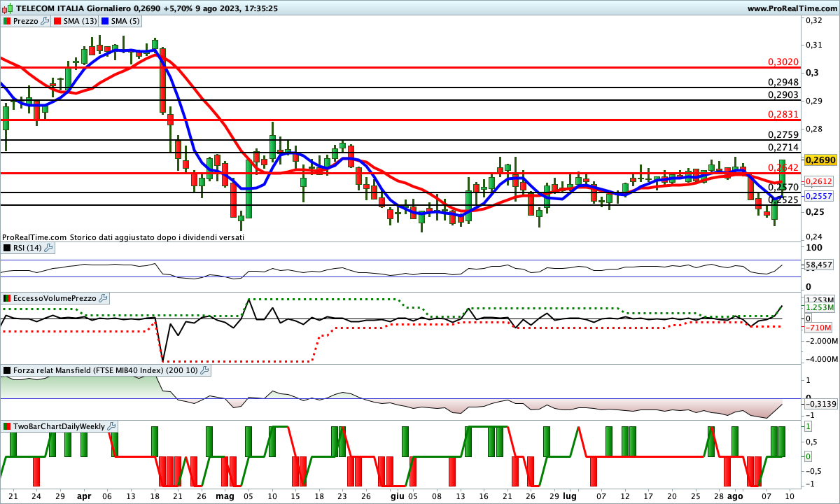Screen dimensions: 840x504
Task: Open TwoBarChartDailyWeekly settings wrench
Action: 112,426
